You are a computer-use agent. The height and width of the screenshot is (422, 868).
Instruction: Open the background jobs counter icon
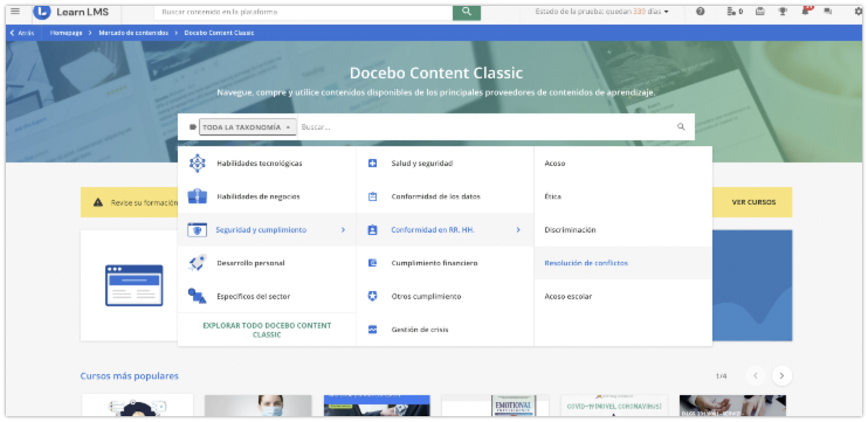tap(735, 12)
